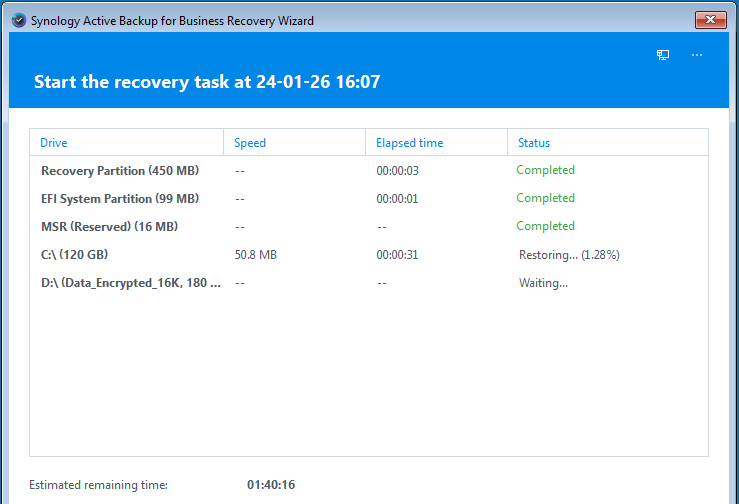The width and height of the screenshot is (739, 504).
Task: Close the Recovery Wizard window
Action: 710,20
